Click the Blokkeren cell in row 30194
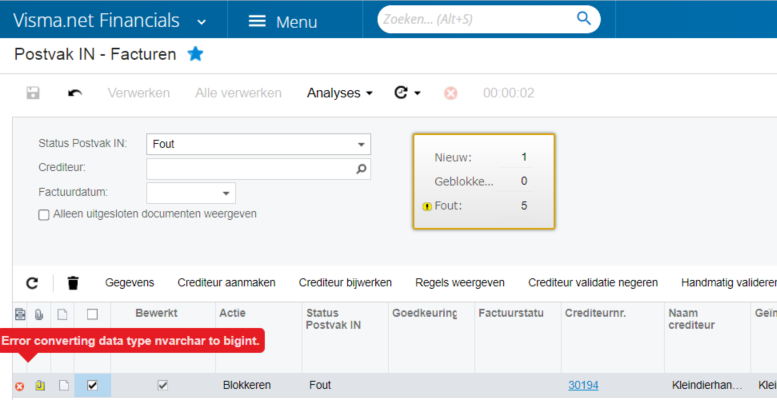 (x=247, y=385)
